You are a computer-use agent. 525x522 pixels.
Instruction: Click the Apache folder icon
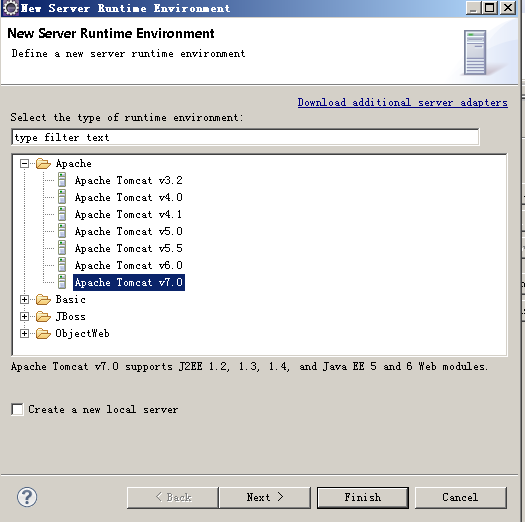[43, 163]
